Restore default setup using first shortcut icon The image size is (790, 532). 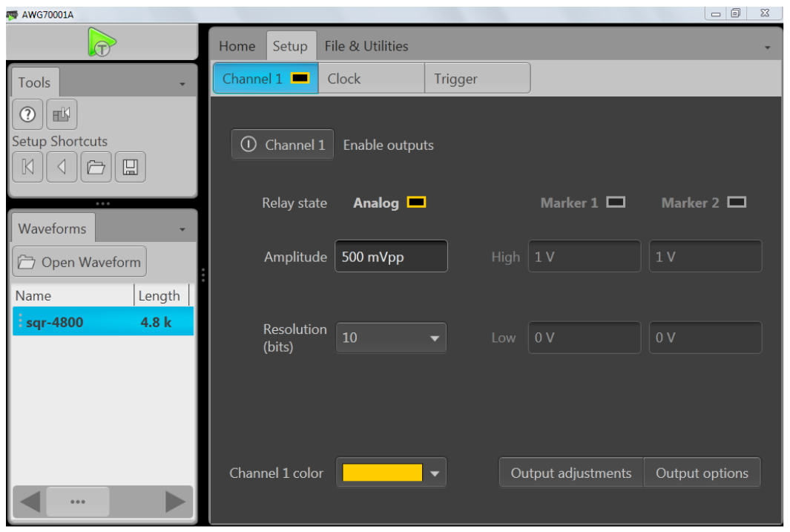pyautogui.click(x=27, y=166)
